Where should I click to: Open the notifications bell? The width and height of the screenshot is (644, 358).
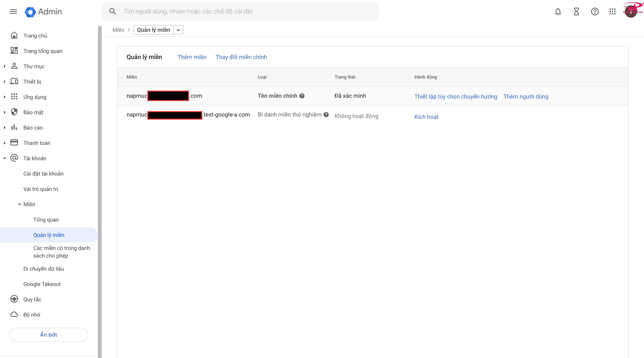[x=558, y=11]
